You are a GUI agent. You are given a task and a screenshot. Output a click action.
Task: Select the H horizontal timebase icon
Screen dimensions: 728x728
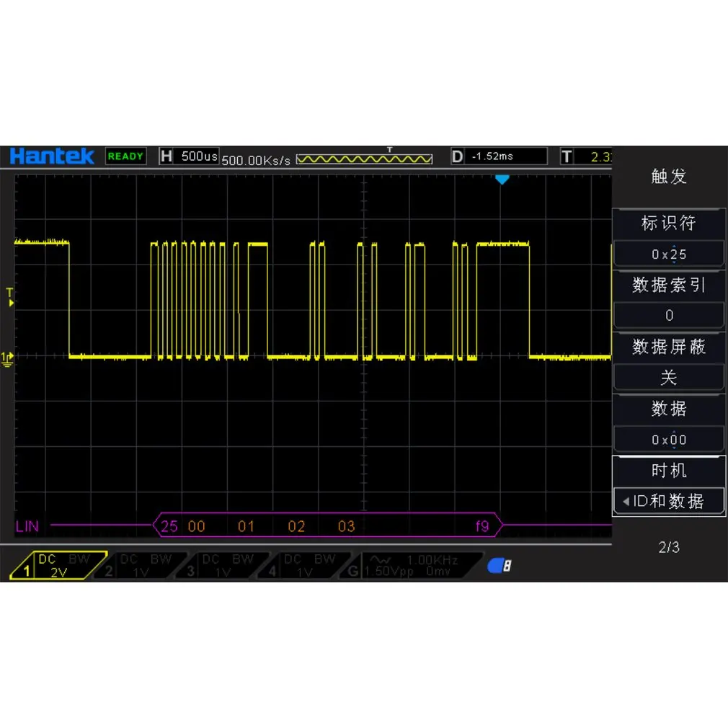[x=166, y=156]
